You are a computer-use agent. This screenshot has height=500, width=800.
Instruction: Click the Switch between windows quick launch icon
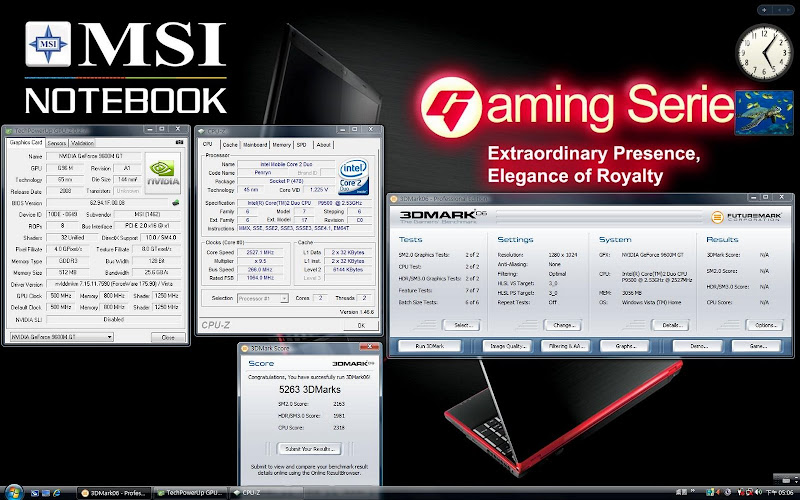(x=45, y=493)
